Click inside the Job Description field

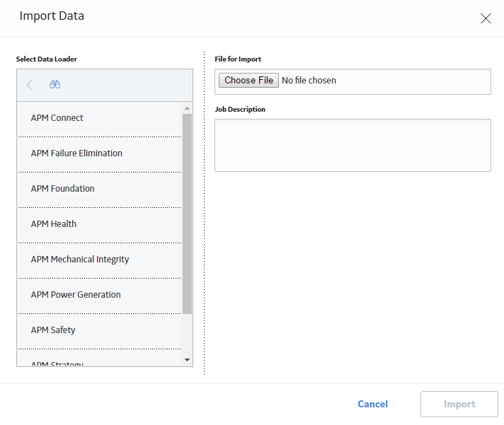pyautogui.click(x=353, y=146)
